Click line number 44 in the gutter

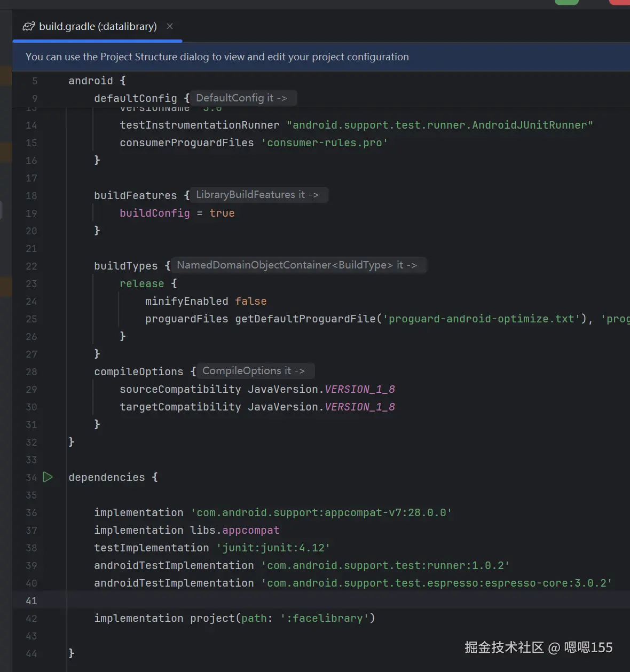coord(31,653)
